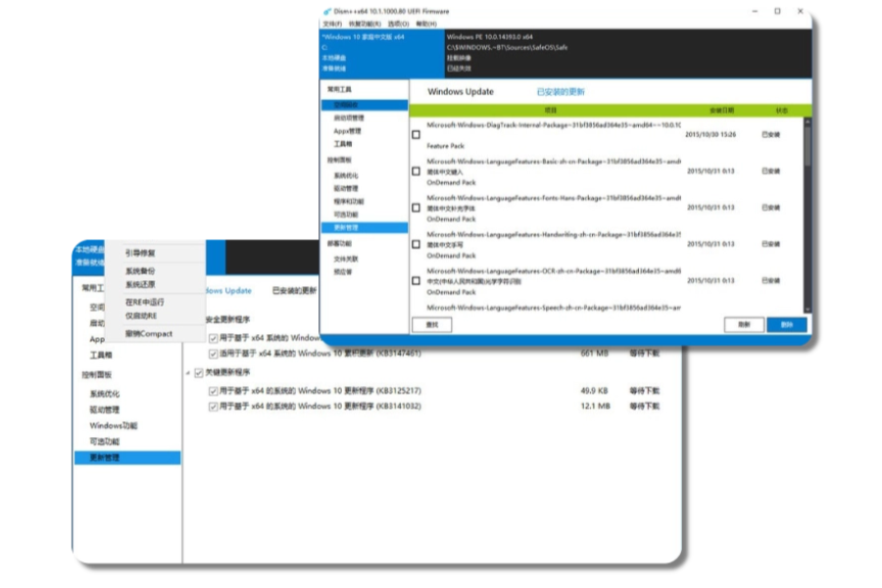Screen dimensions: 882x588
Task: Open the 恢复功能(R) menu
Action: (x=365, y=24)
